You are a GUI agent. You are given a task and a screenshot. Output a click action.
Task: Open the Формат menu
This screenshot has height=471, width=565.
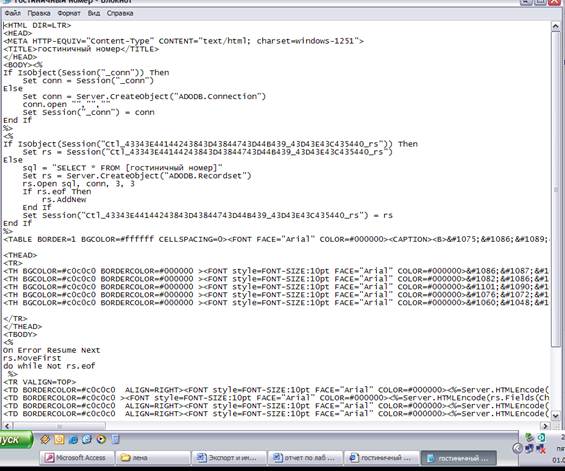click(x=68, y=13)
